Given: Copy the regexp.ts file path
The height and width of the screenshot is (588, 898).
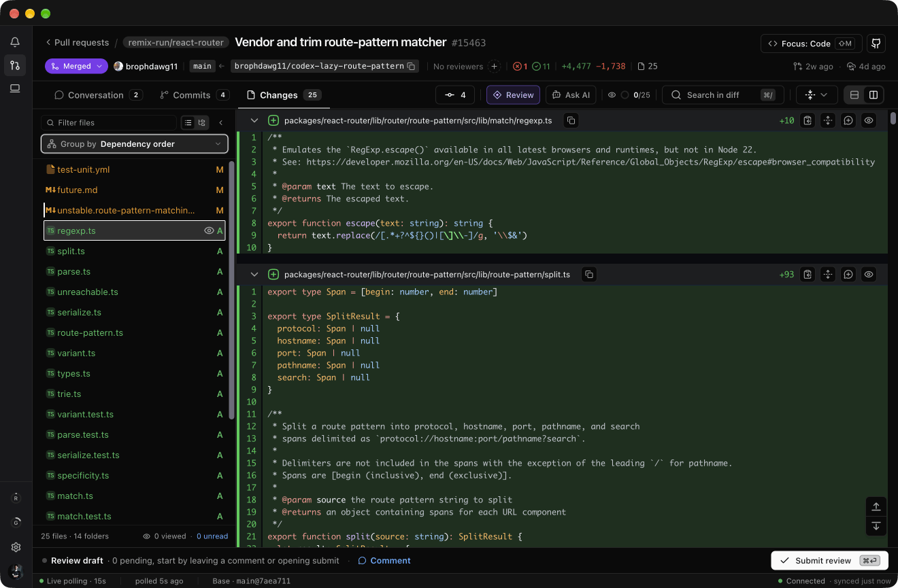Looking at the screenshot, I should (571, 120).
